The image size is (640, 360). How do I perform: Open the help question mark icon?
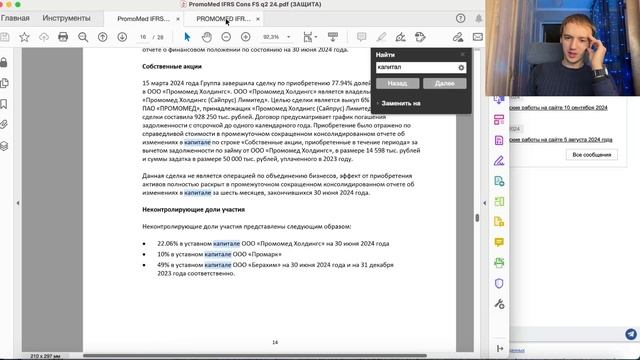(x=460, y=18)
